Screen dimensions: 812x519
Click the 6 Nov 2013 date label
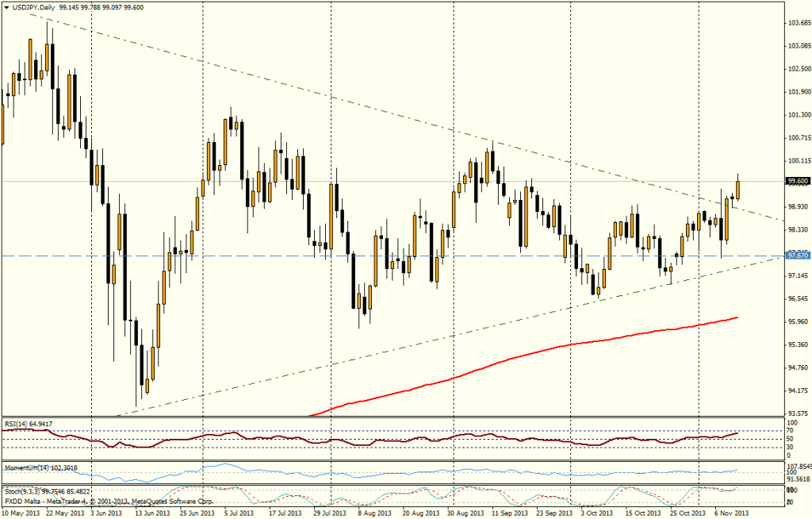(734, 513)
